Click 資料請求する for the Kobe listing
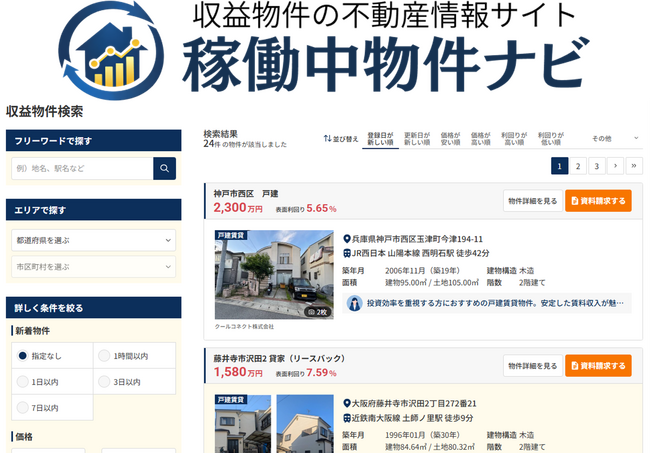Image resolution: width=650 pixels, height=453 pixels. pyautogui.click(x=598, y=200)
